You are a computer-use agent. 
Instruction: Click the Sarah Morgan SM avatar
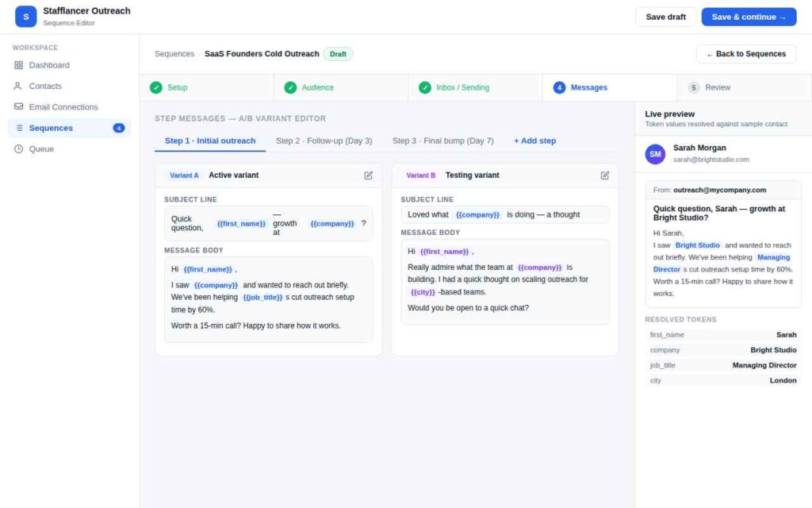pos(655,154)
